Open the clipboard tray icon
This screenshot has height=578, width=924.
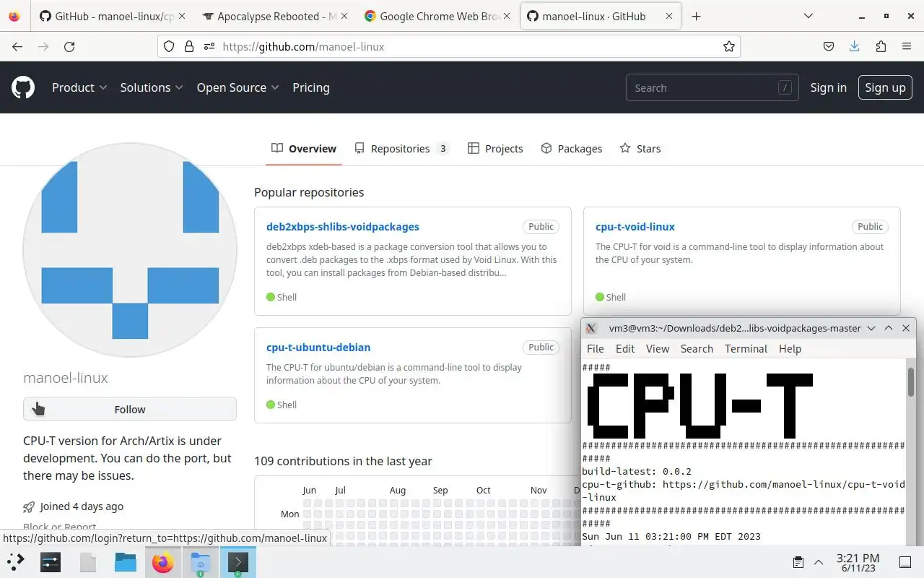[798, 562]
